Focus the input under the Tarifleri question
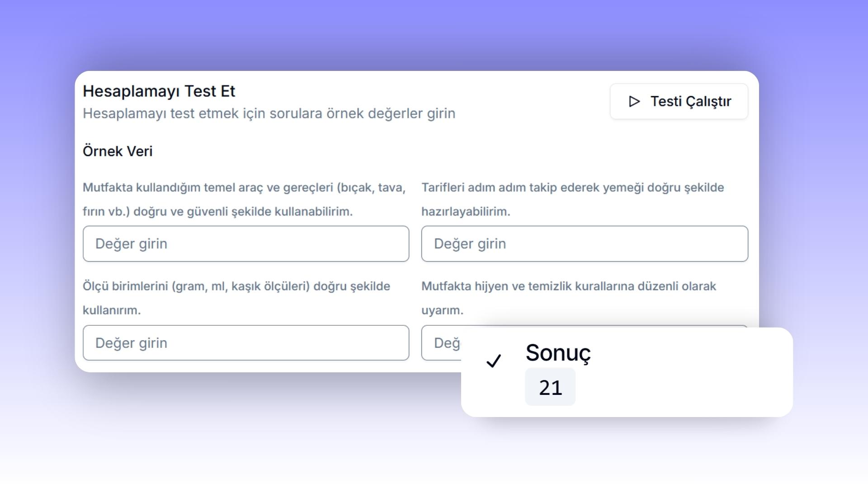The height and width of the screenshot is (488, 868). 585,244
